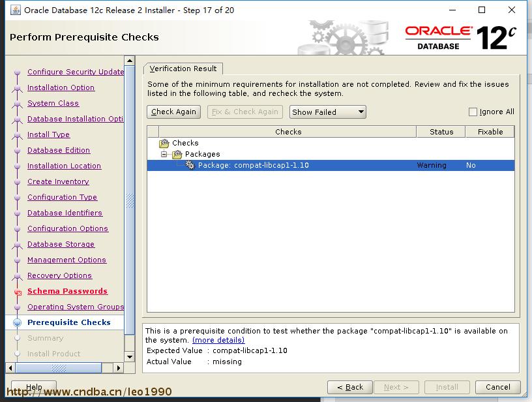The image size is (532, 402).
Task: Go to System Class step
Action: click(x=53, y=103)
